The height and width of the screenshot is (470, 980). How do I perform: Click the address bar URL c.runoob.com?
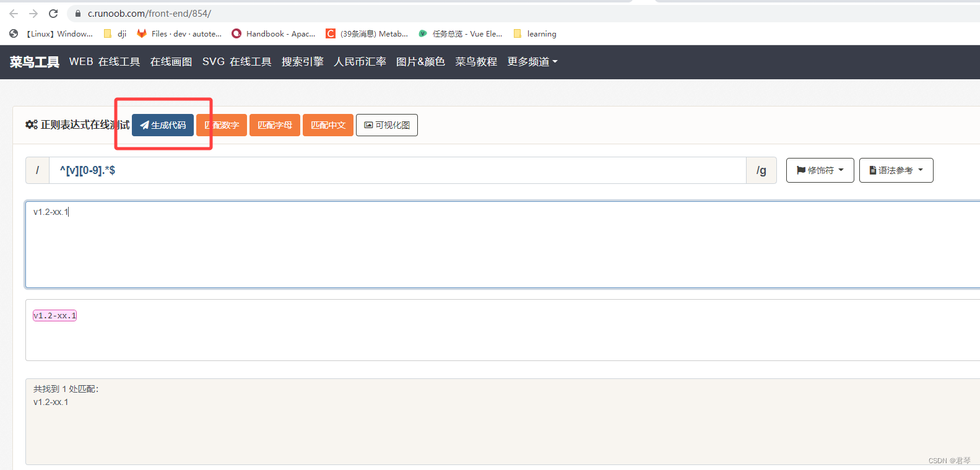pos(149,13)
